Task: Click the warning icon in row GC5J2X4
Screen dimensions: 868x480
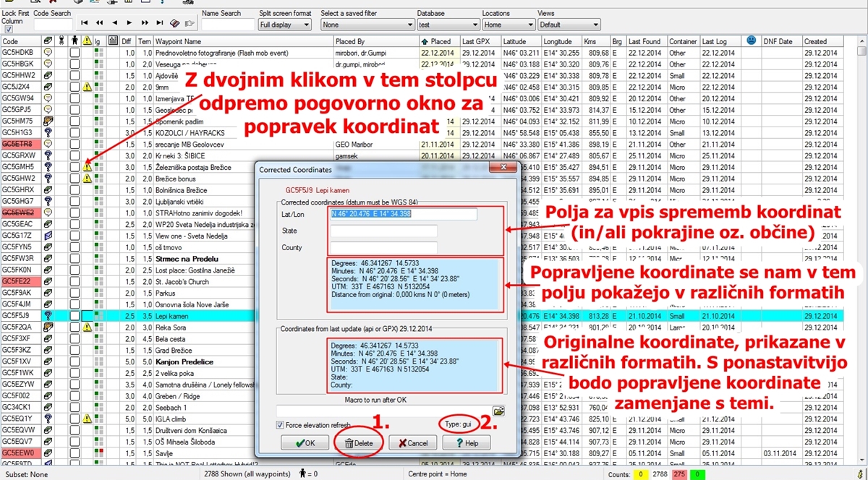Action: click(87, 87)
